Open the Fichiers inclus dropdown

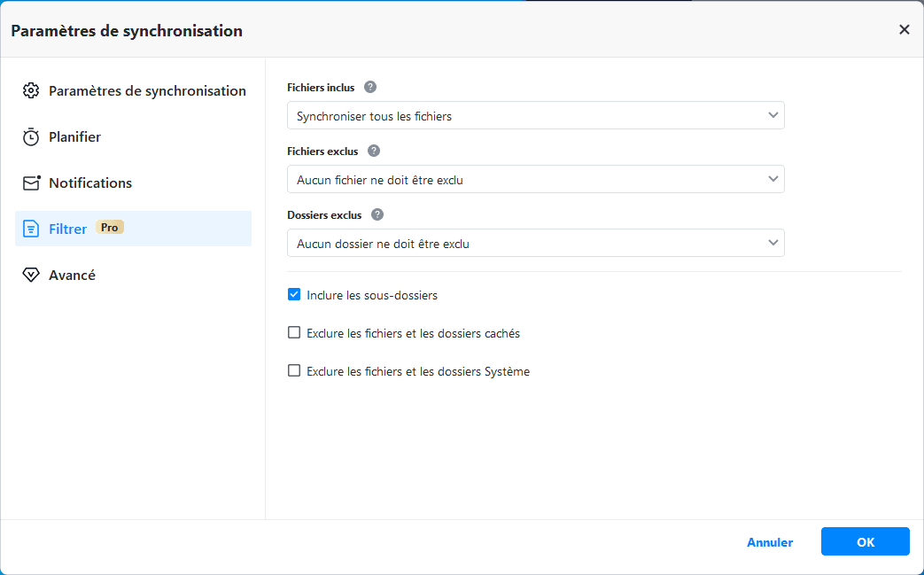point(535,115)
